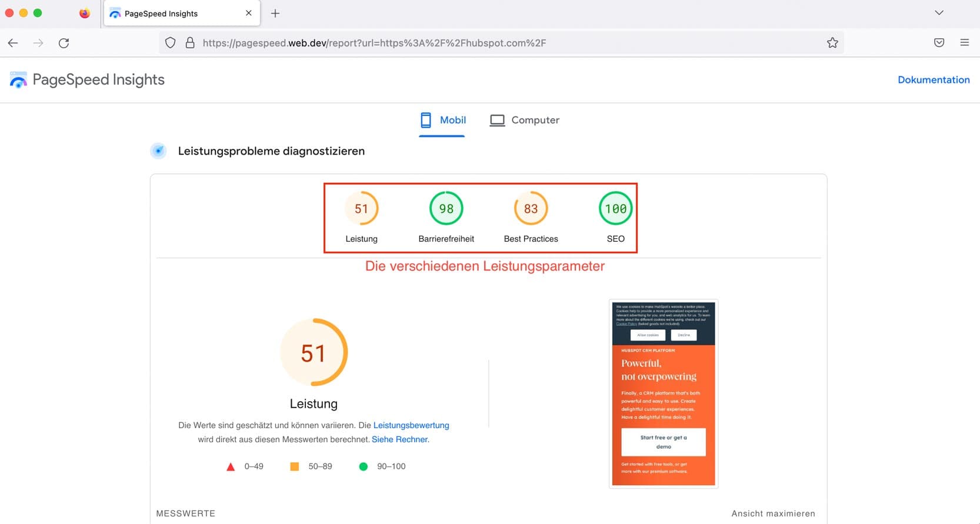
Task: Switch to the Computer tab
Action: 524,120
